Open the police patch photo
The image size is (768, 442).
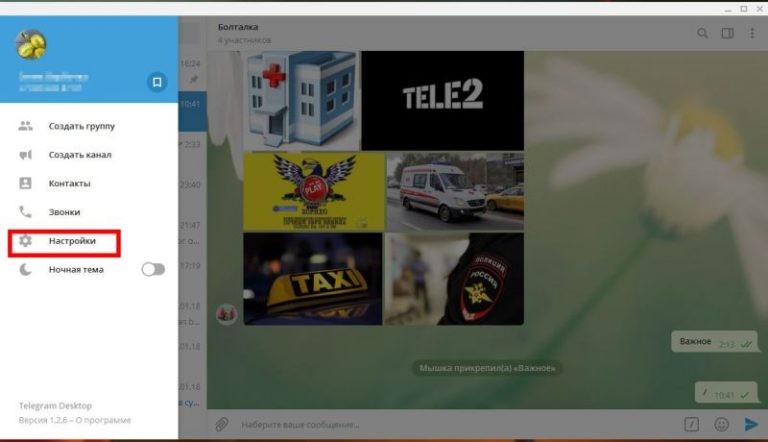tap(454, 279)
